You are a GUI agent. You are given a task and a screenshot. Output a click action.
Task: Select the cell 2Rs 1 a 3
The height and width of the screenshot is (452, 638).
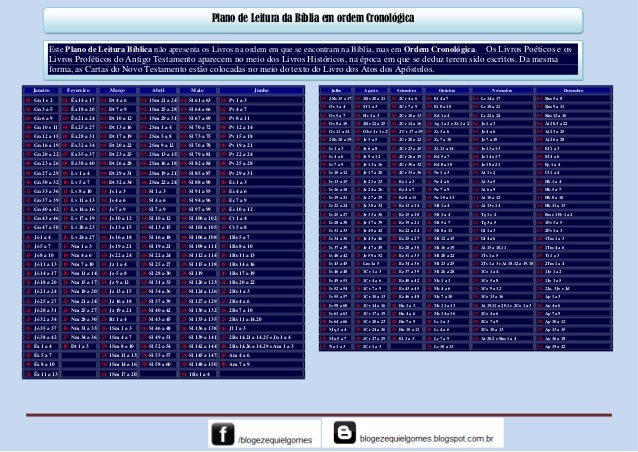[x=262, y=291]
